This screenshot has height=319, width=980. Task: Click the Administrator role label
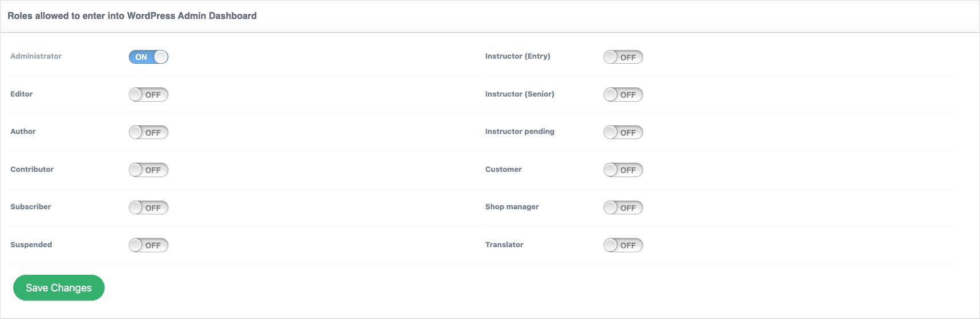[x=36, y=56]
